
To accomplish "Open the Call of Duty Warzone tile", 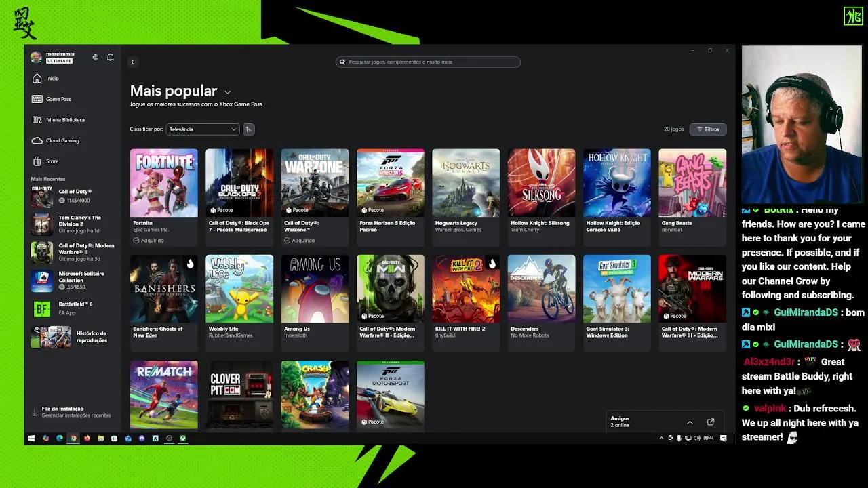I will [315, 197].
